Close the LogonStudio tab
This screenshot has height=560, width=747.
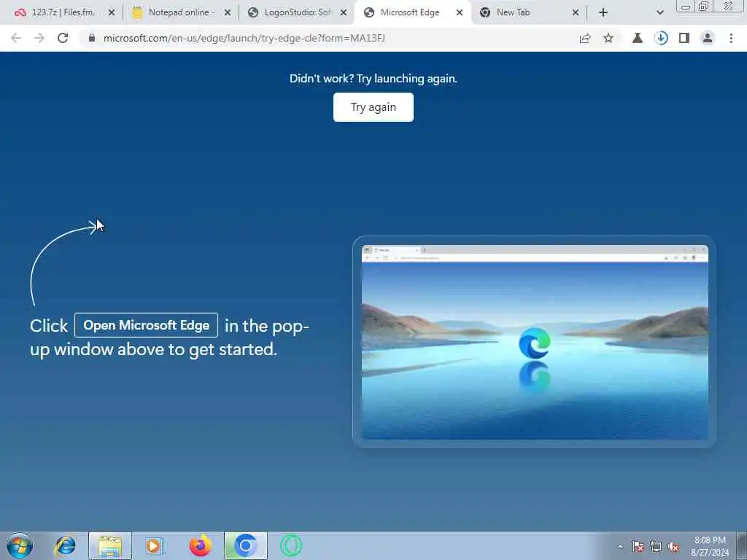344,13
